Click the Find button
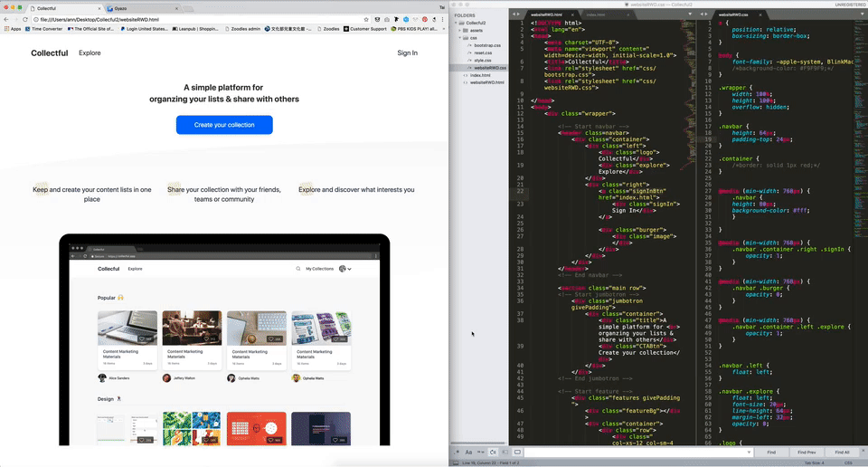This screenshot has height=467, width=868. (x=771, y=452)
